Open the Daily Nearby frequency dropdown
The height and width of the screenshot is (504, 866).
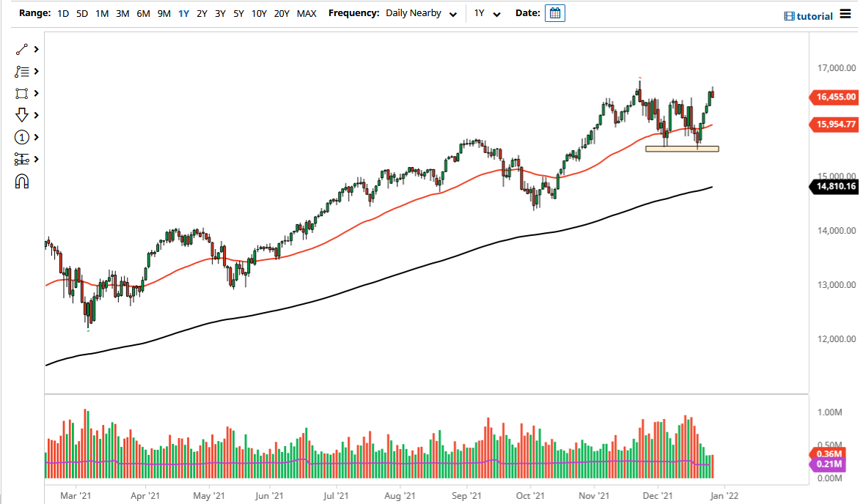[x=418, y=13]
